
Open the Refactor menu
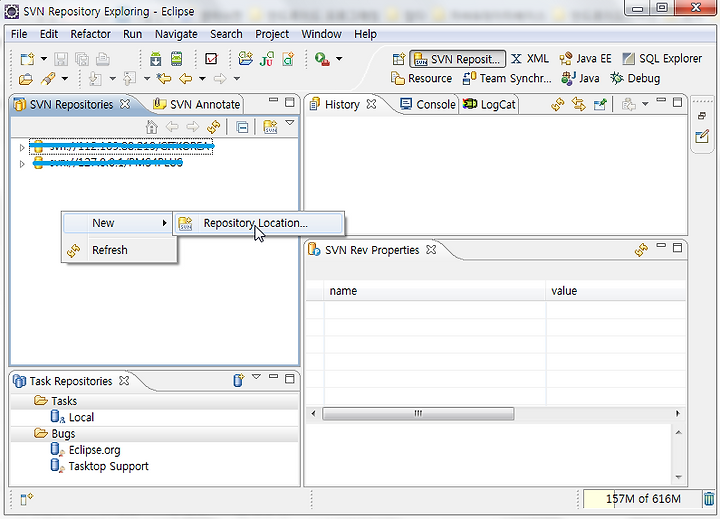pyautogui.click(x=90, y=34)
